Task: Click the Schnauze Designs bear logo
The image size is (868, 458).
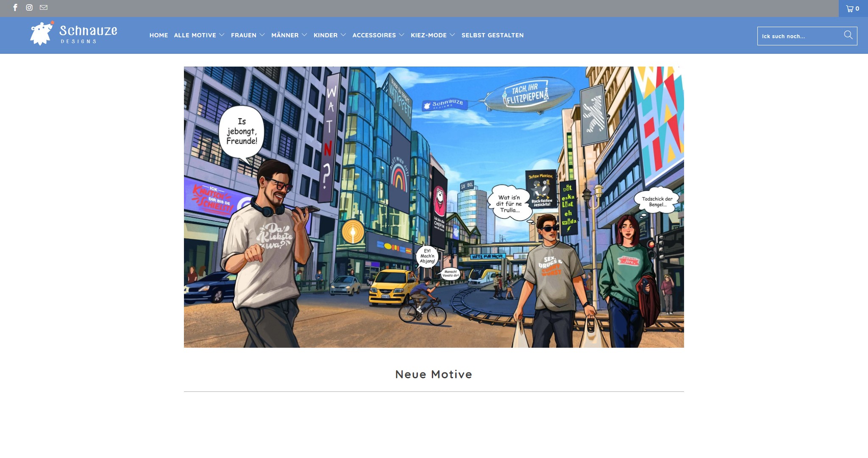Action: click(x=42, y=34)
